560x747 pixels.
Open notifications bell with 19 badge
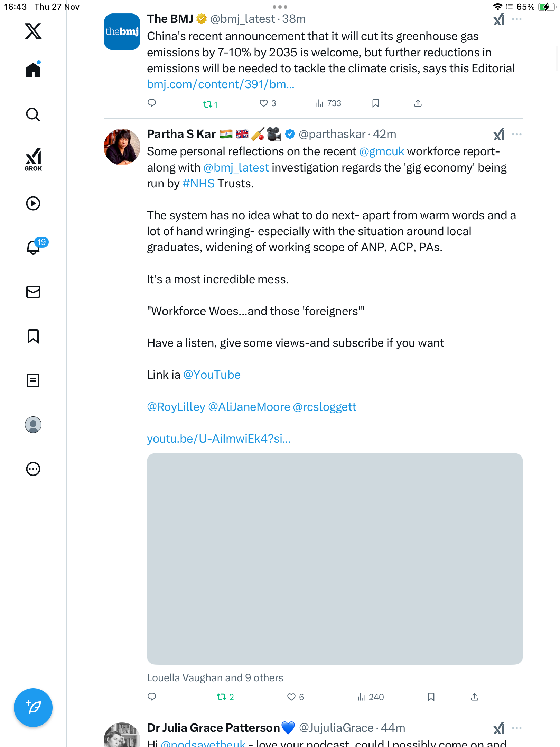click(34, 247)
